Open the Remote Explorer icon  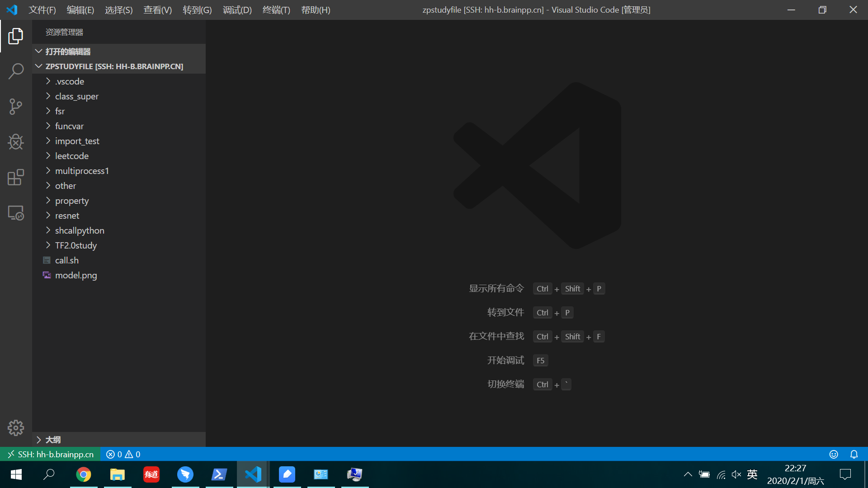click(x=16, y=213)
